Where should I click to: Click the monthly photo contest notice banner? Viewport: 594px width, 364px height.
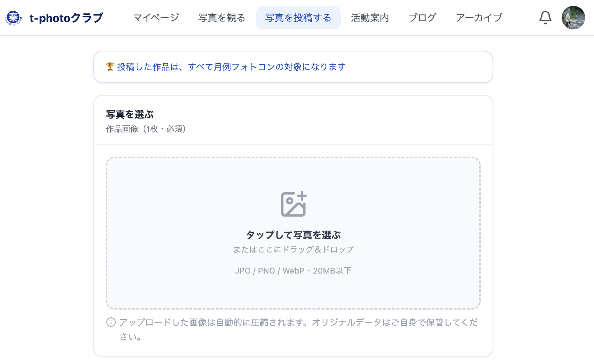(293, 67)
